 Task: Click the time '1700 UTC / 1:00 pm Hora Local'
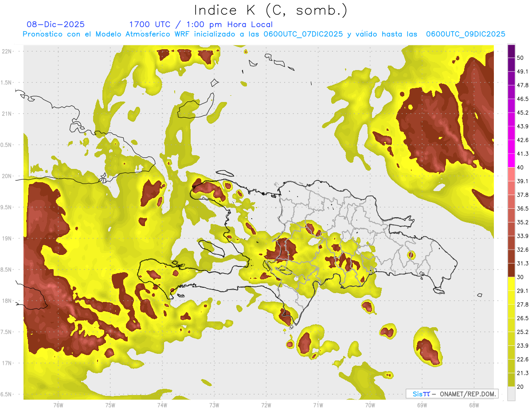[x=201, y=24]
